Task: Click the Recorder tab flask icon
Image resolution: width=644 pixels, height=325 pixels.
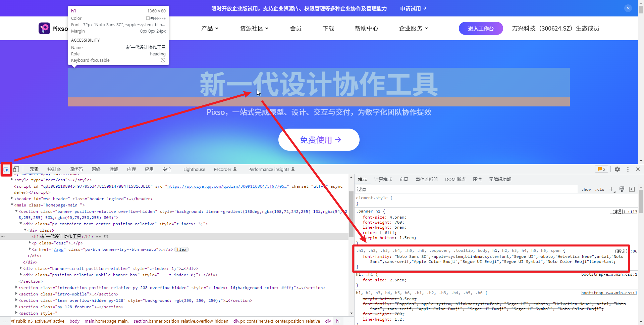Action: pyautogui.click(x=235, y=169)
